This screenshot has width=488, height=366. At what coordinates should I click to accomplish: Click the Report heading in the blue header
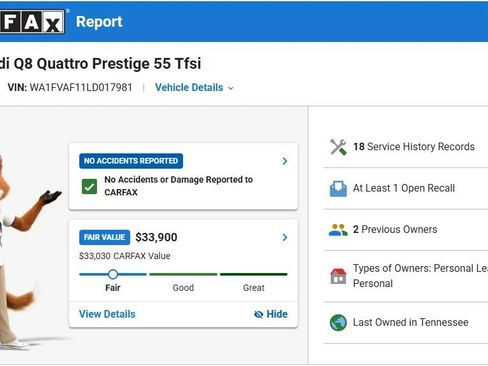pyautogui.click(x=99, y=22)
